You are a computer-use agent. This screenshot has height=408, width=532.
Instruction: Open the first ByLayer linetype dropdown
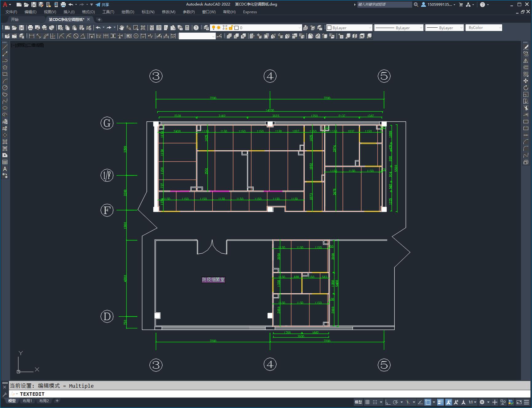click(399, 28)
